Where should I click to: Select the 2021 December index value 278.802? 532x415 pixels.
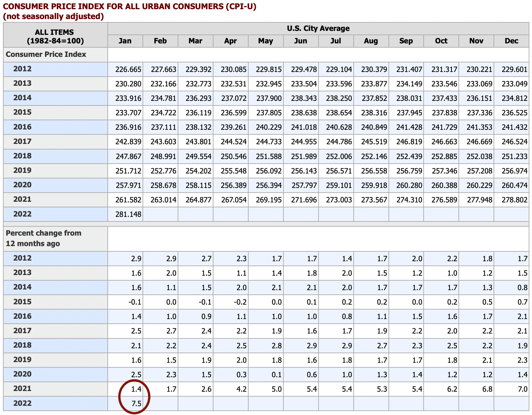coord(514,200)
